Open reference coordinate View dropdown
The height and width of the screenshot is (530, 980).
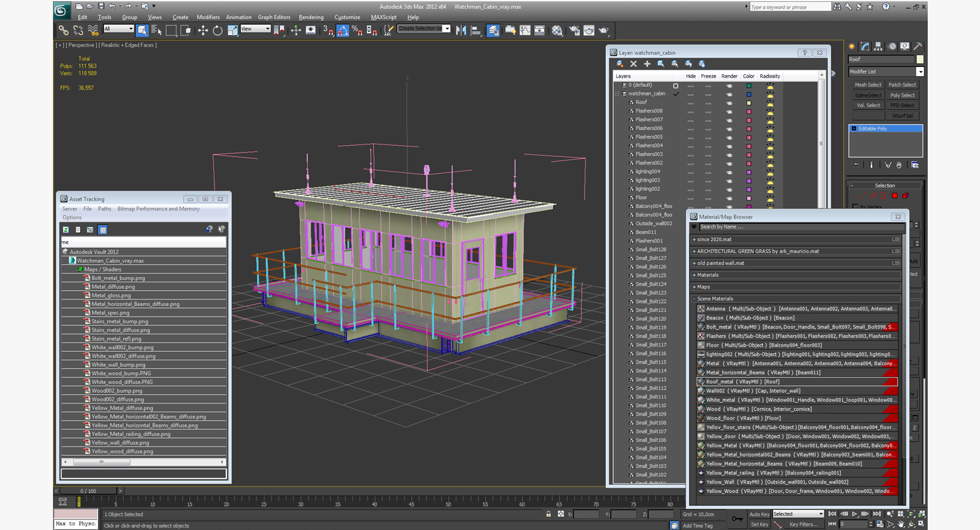click(x=256, y=29)
